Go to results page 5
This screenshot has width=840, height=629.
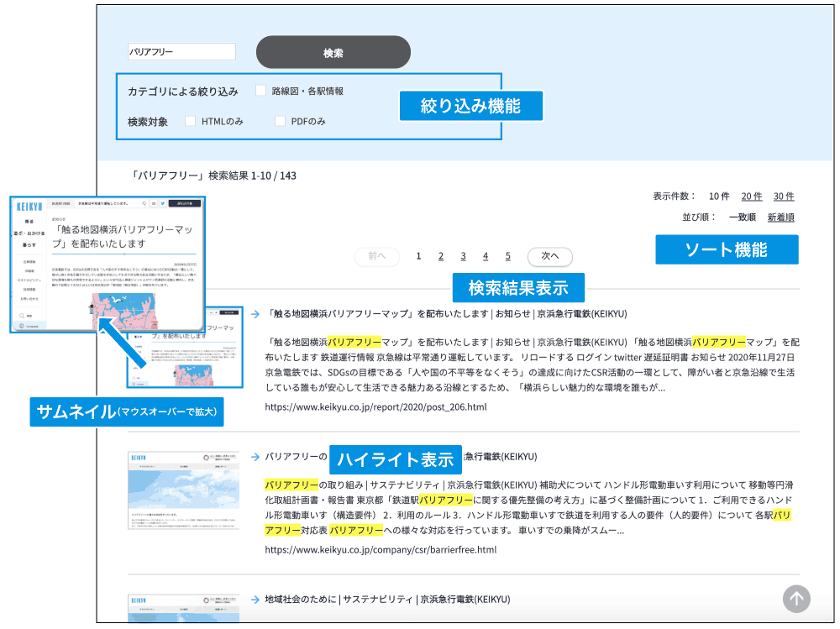pyautogui.click(x=508, y=257)
